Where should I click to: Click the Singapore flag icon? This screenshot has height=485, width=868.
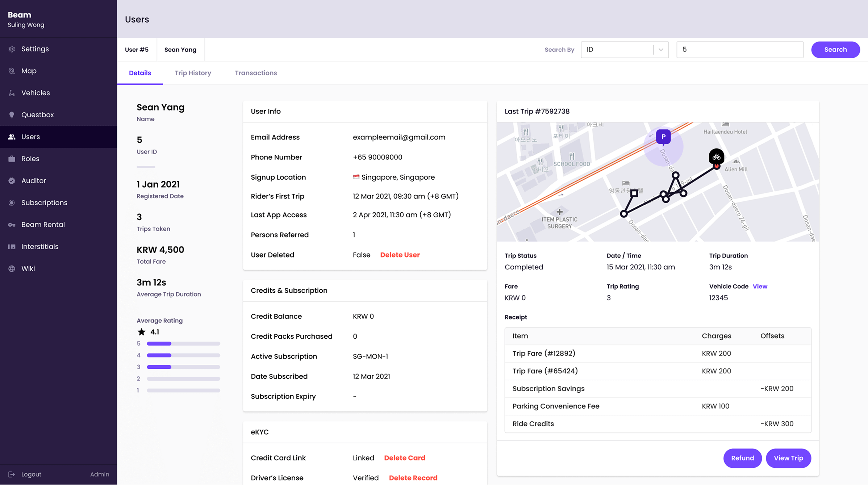(x=356, y=177)
